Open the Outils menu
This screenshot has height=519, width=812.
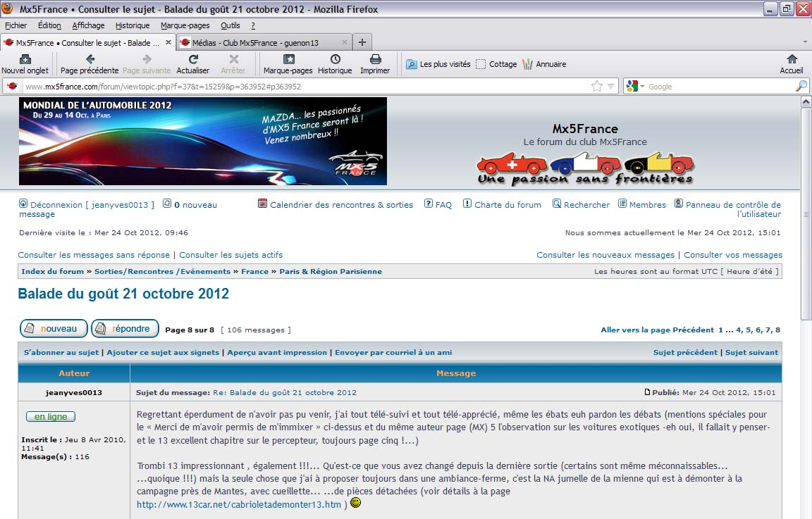[230, 25]
